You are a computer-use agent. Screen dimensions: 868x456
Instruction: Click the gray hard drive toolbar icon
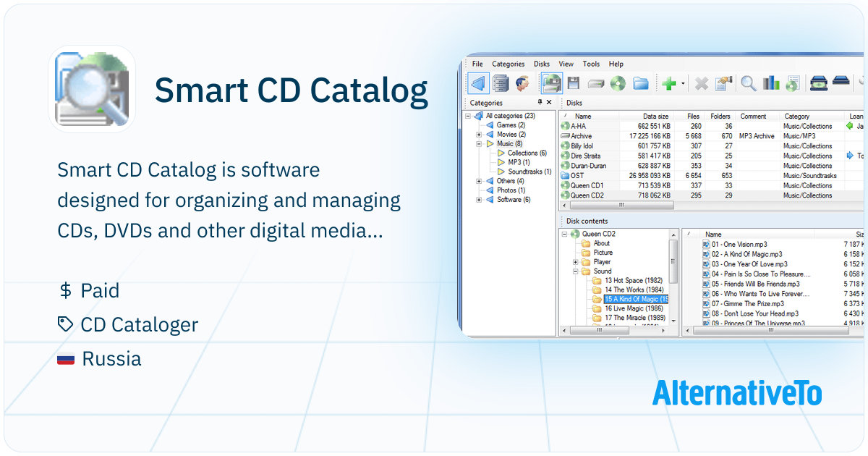pyautogui.click(x=595, y=84)
